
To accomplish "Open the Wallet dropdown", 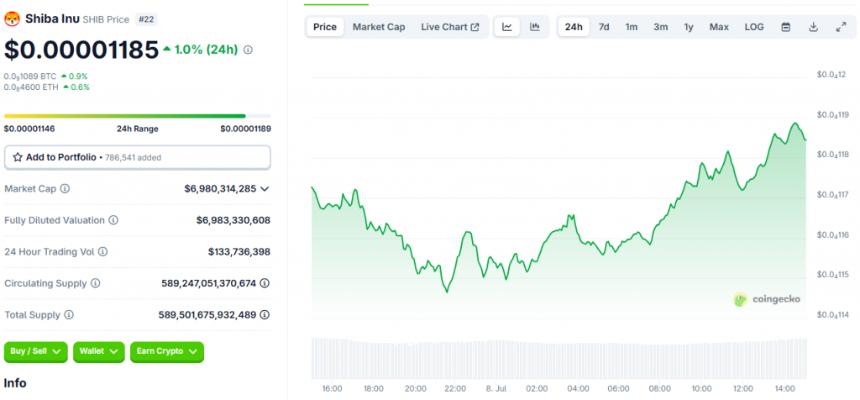I will click(x=98, y=351).
